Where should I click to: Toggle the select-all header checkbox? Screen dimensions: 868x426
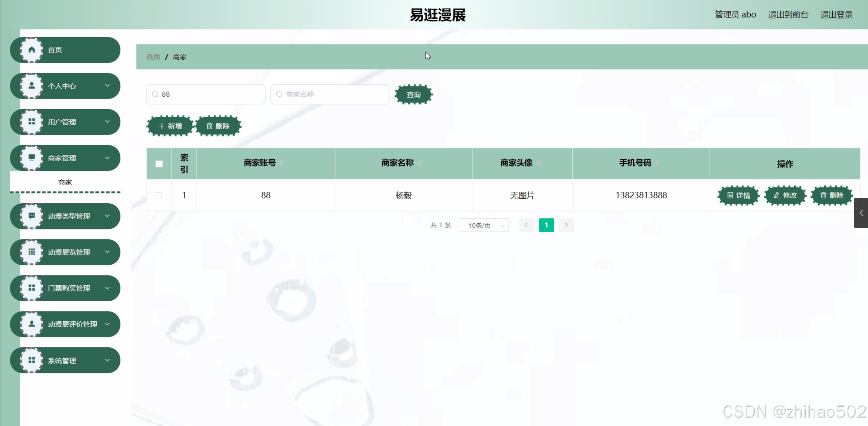click(159, 164)
